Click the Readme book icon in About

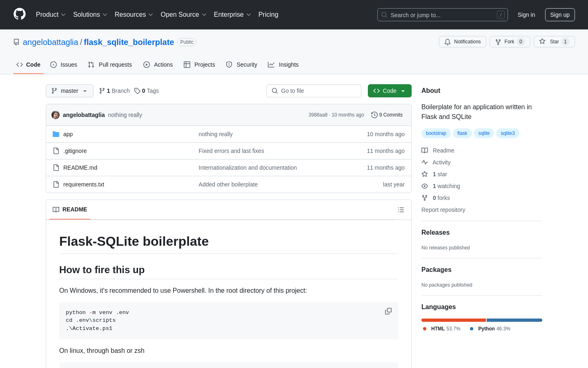tap(425, 150)
